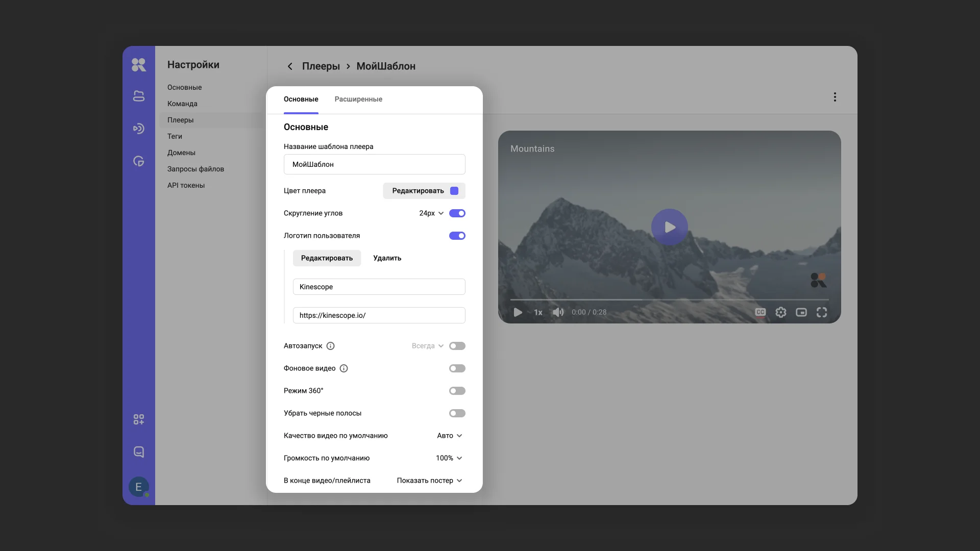Toggle Логотип пользователя switch off
This screenshot has height=551, width=980.
(457, 236)
